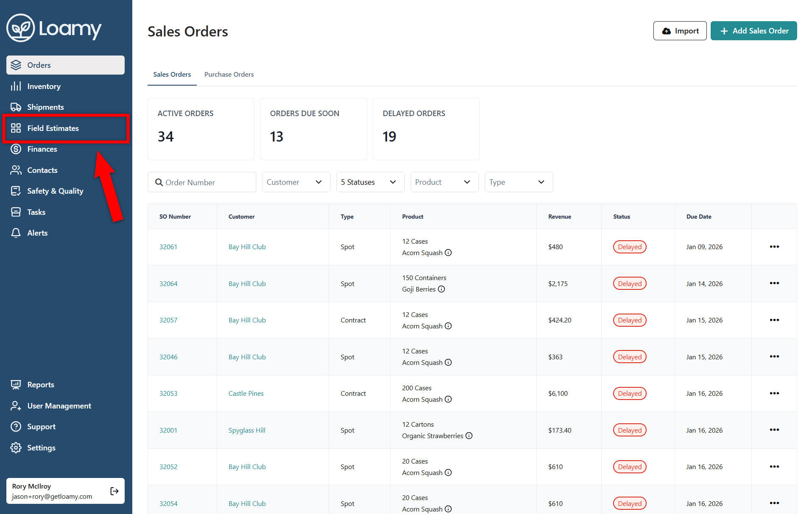Open sales order 32064 link
Screen dimensions: 812x514
click(x=168, y=283)
